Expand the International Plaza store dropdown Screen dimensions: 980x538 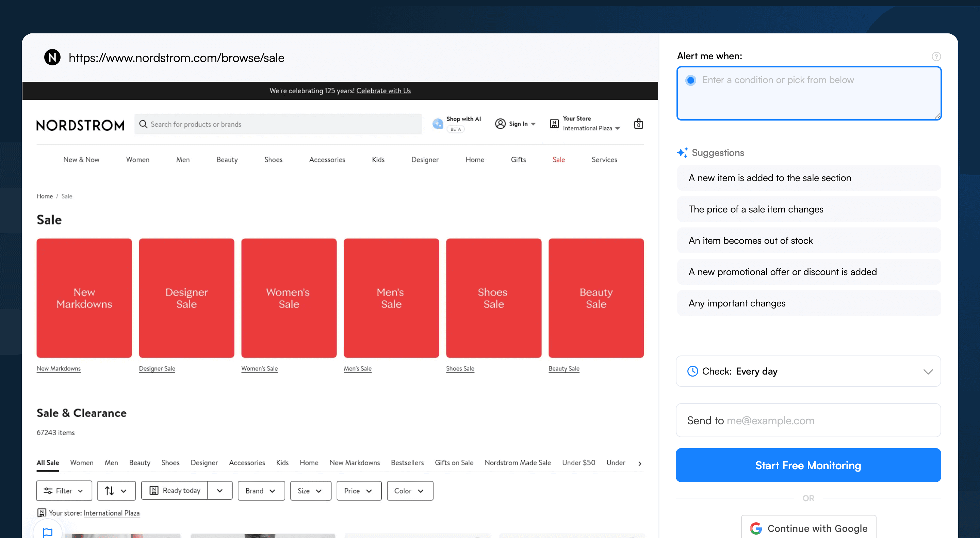pos(618,129)
